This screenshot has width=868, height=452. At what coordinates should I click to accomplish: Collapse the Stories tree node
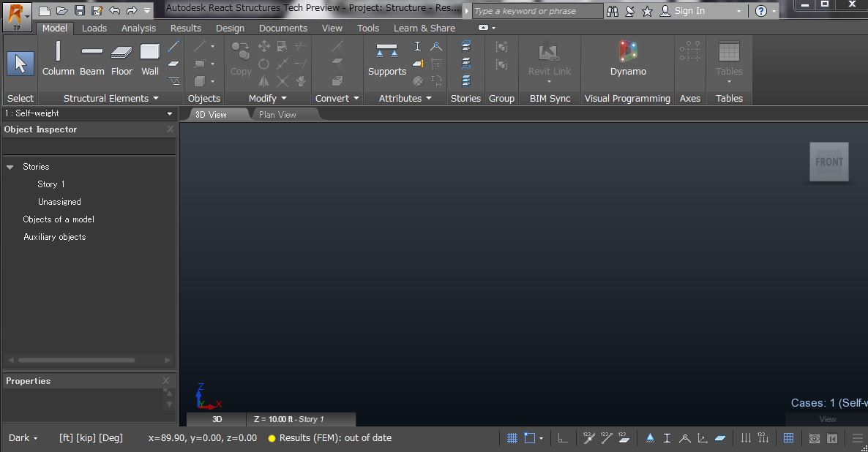[10, 167]
